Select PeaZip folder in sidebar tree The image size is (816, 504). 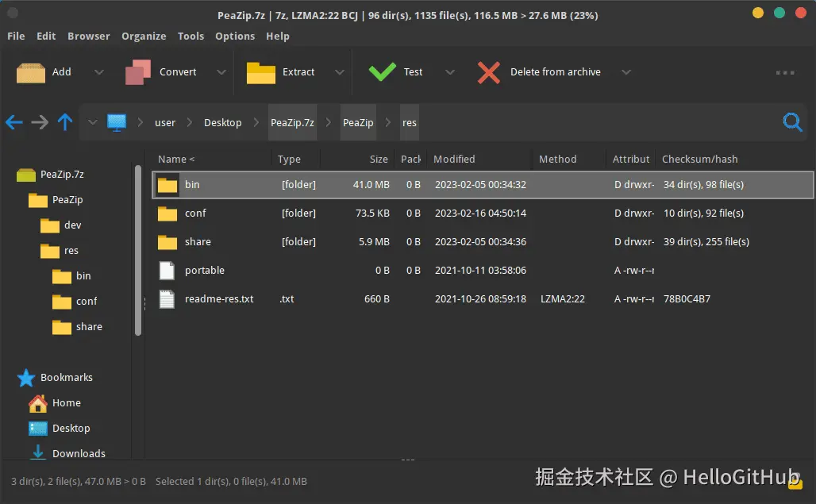(67, 200)
